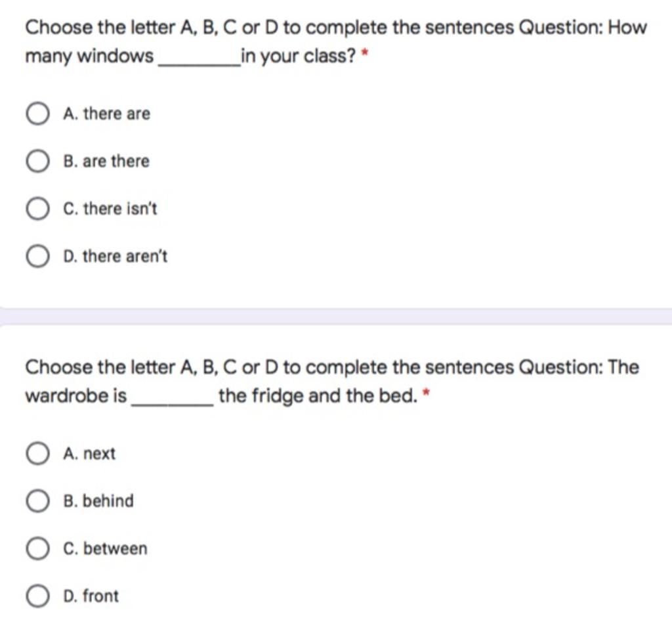Select radio button B. are there

point(37,162)
